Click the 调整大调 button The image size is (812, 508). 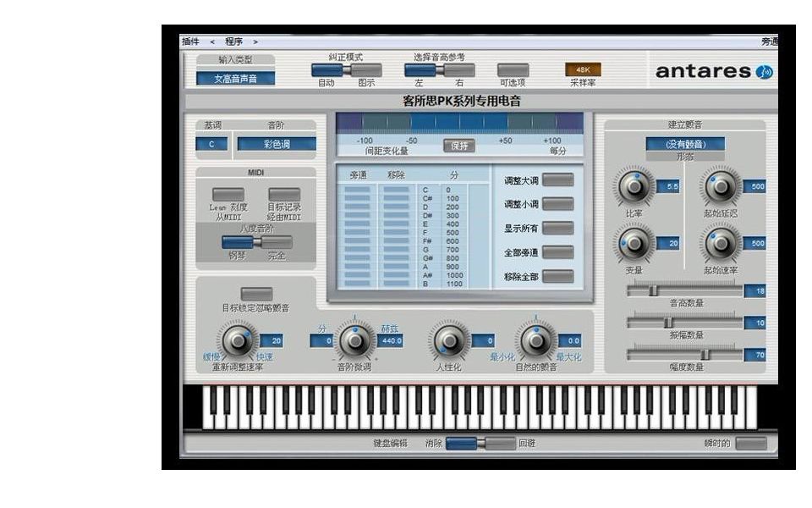(557, 179)
